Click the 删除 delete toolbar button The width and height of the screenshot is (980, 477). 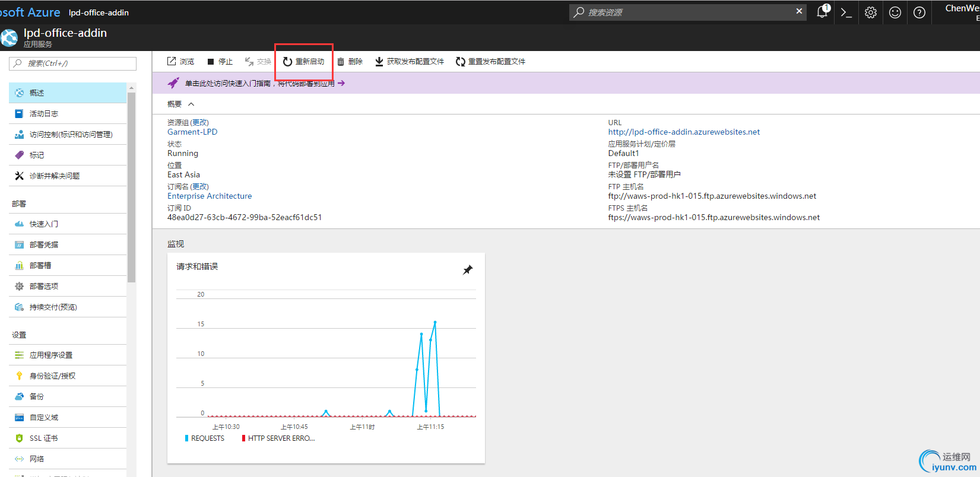350,62
